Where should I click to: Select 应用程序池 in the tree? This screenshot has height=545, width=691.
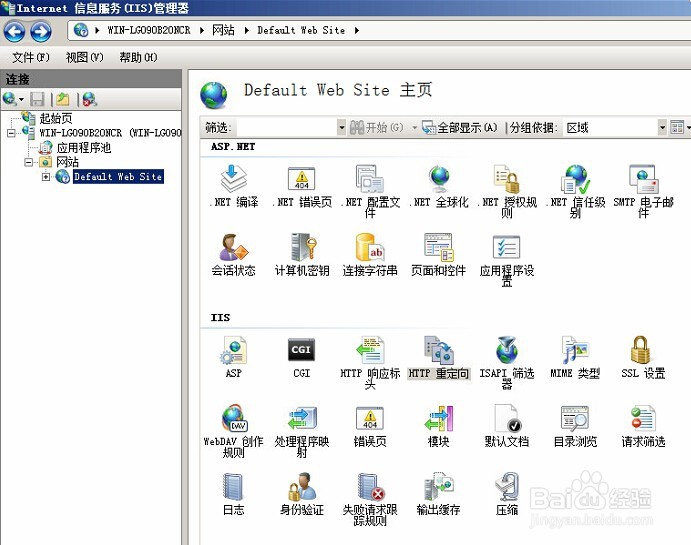tap(84, 148)
